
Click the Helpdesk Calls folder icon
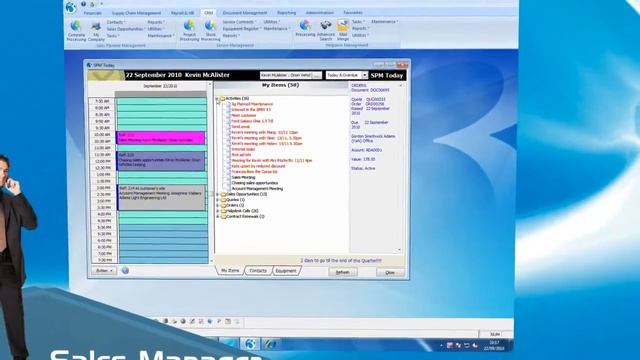tap(223, 211)
